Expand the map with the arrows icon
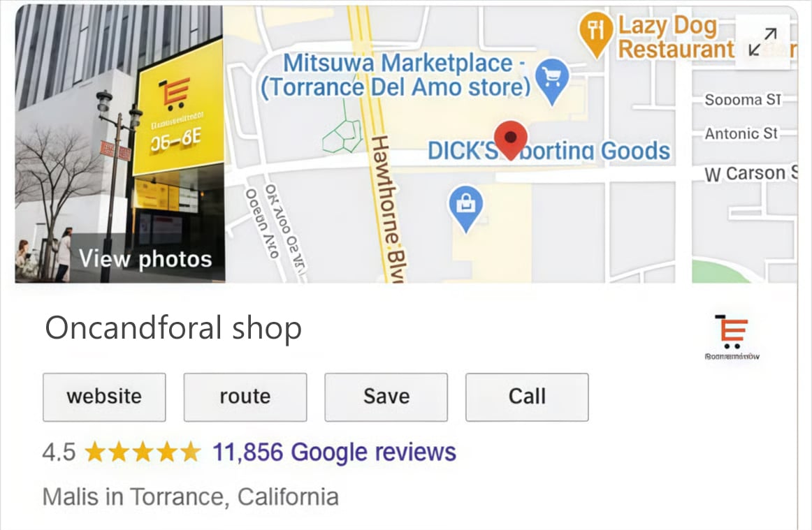The height and width of the screenshot is (530, 812). [763, 42]
